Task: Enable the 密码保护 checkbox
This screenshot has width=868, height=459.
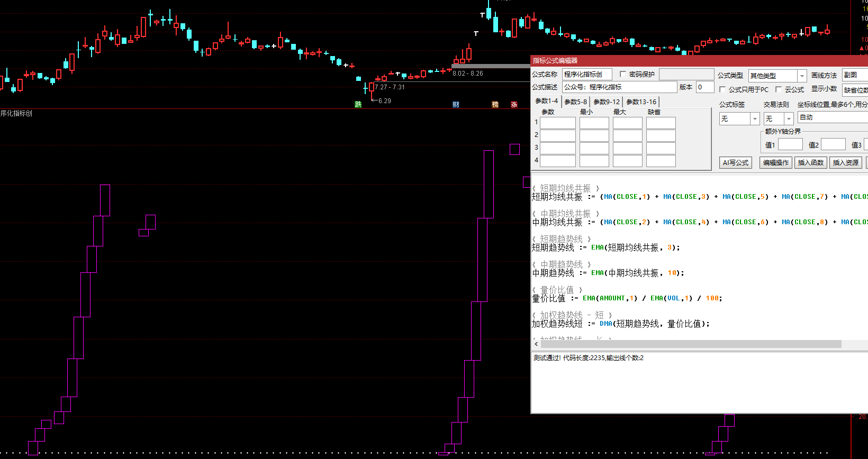Action: pyautogui.click(x=623, y=75)
